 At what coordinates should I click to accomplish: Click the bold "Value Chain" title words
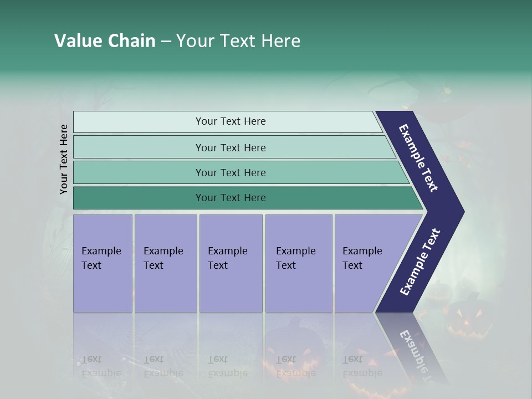[105, 41]
